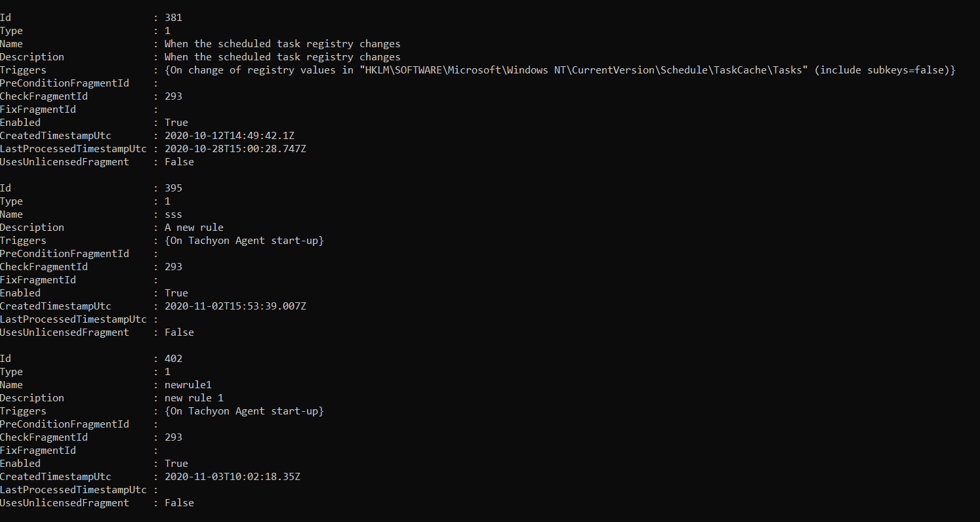Click the Id value 402

click(173, 359)
